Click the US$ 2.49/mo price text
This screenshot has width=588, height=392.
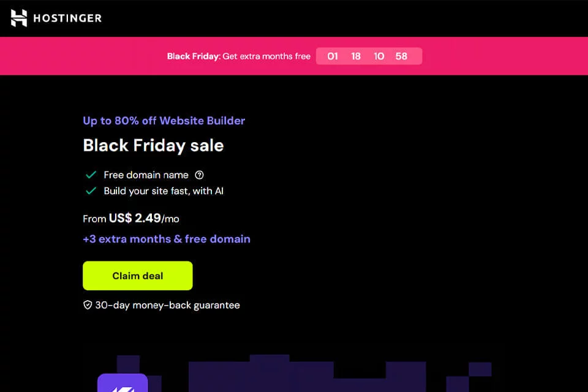coord(144,218)
